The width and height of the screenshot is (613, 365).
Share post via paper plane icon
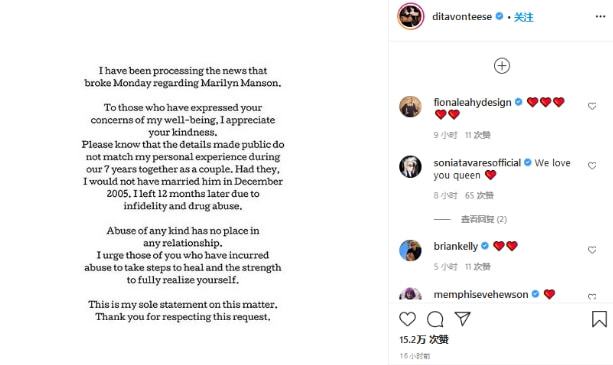[x=462, y=319]
